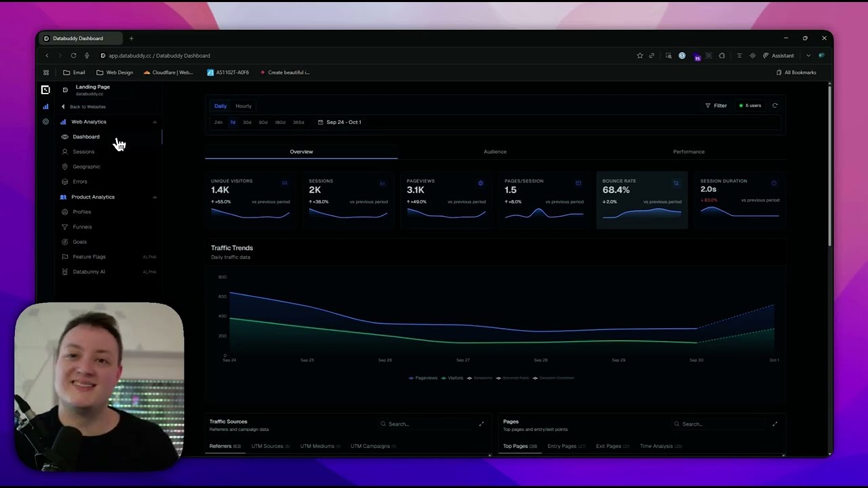This screenshot has height=488, width=868.
Task: Expand the Pages panel fullscreen
Action: click(x=774, y=424)
